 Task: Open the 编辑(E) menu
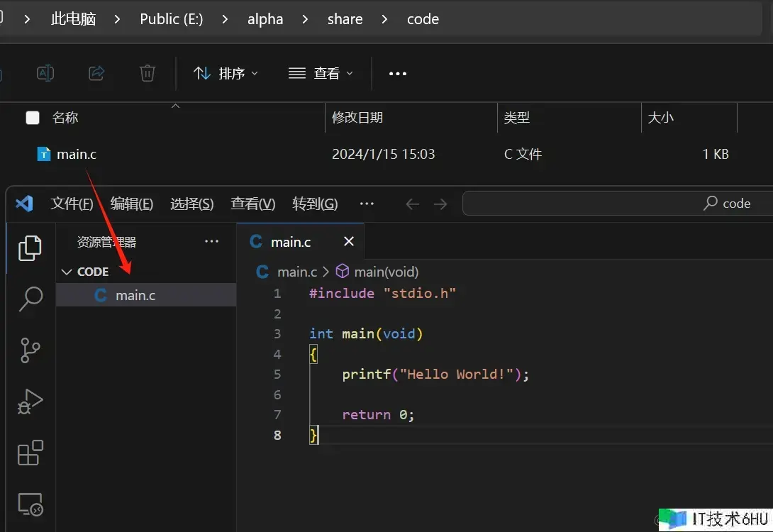[132, 204]
